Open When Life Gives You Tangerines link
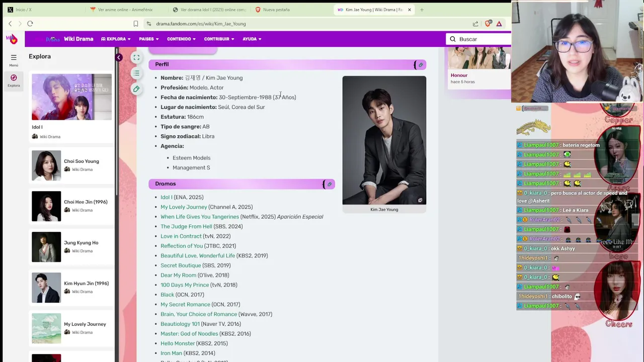 tap(200, 217)
